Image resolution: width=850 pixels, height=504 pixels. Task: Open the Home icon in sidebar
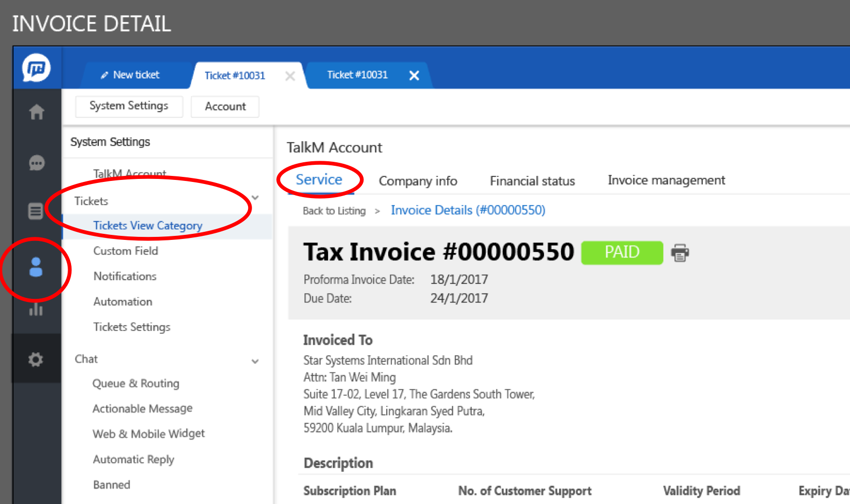click(x=36, y=111)
